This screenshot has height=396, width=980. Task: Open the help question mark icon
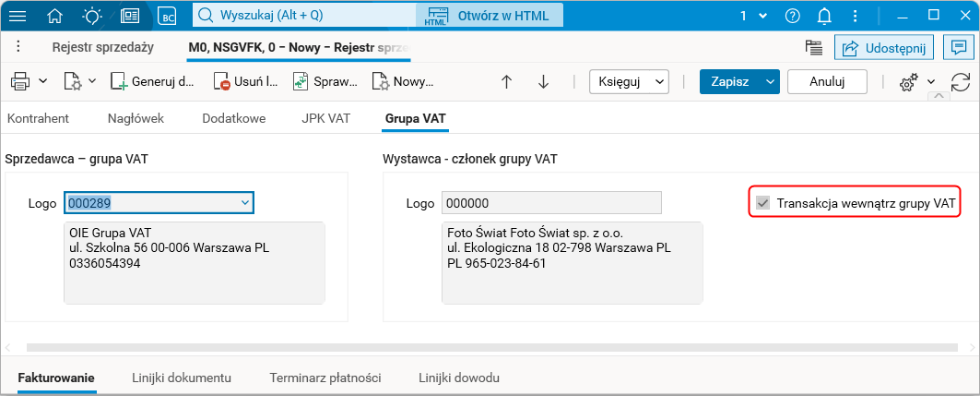coord(793,16)
